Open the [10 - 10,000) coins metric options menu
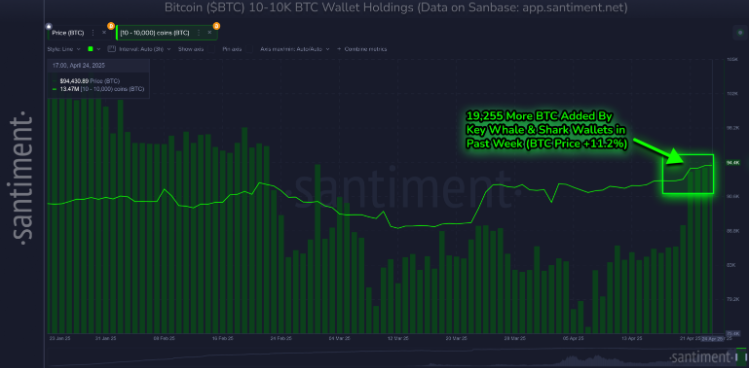The image size is (751, 368). coord(198,33)
